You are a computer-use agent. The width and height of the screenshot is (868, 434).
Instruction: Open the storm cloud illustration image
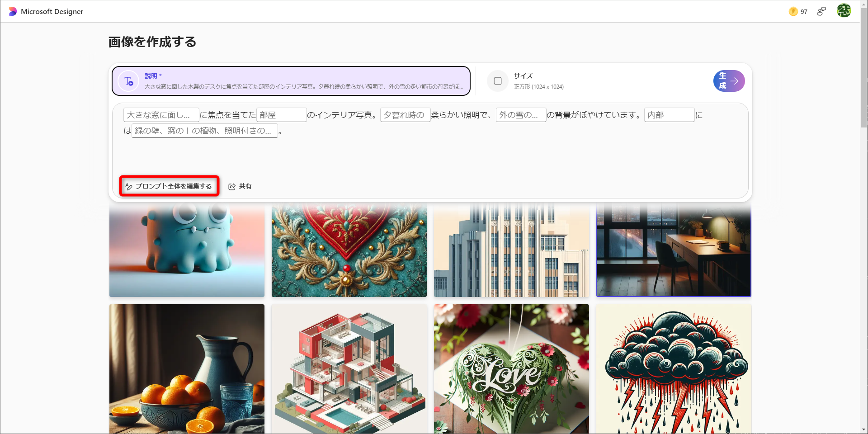674,368
